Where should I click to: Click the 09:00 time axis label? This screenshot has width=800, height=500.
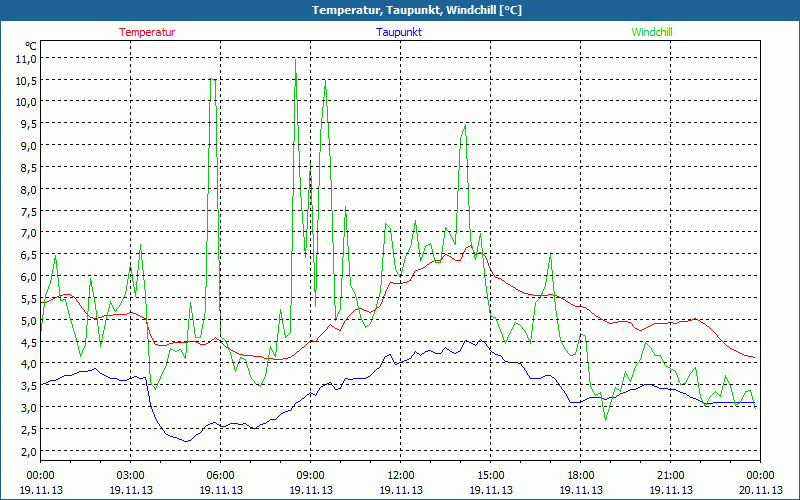311,476
